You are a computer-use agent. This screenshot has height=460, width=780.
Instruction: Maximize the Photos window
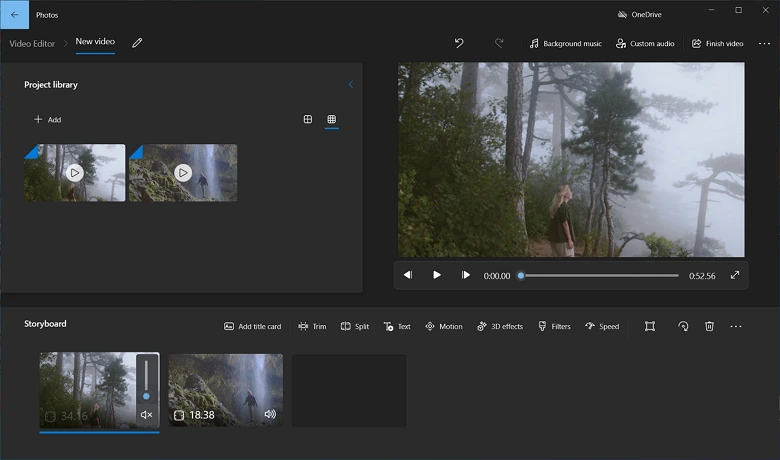pos(738,10)
